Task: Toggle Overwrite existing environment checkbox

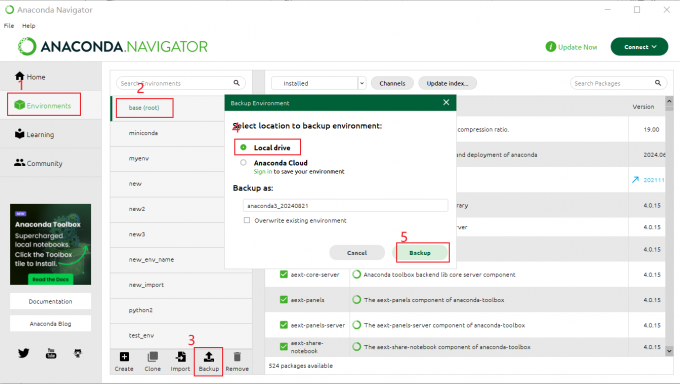Action: (247, 220)
